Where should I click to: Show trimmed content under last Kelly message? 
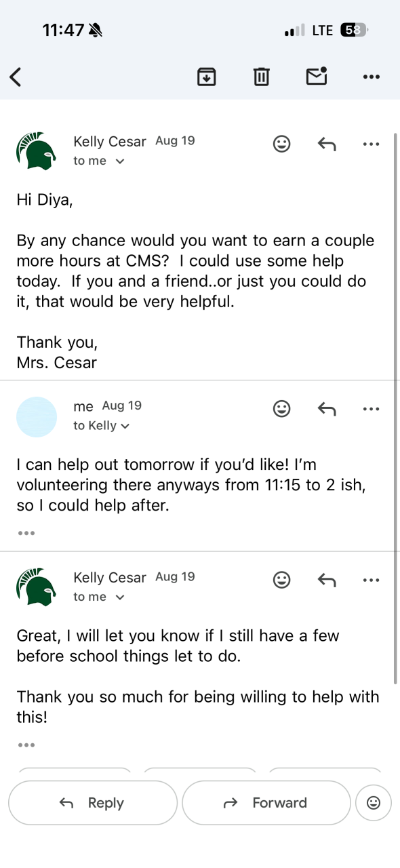click(x=26, y=745)
